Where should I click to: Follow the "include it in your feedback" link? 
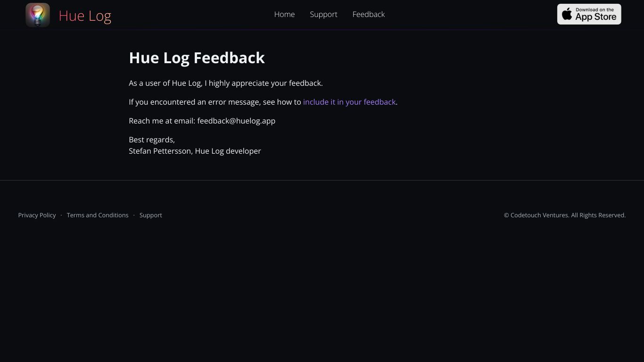point(349,102)
